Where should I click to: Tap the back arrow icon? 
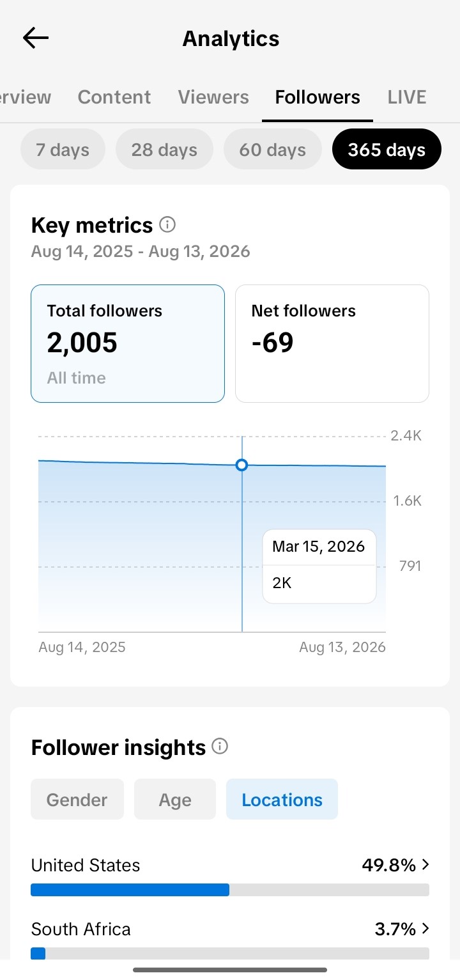[36, 38]
